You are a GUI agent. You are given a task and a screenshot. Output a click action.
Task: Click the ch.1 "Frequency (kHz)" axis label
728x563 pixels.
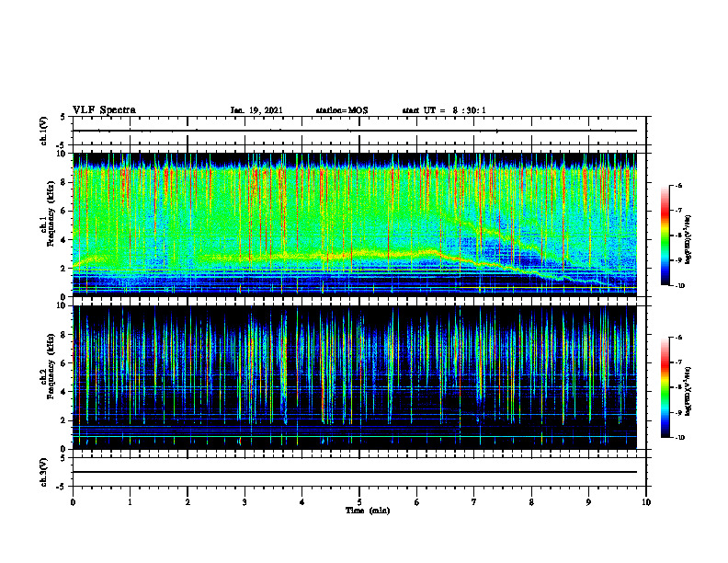tap(50, 213)
